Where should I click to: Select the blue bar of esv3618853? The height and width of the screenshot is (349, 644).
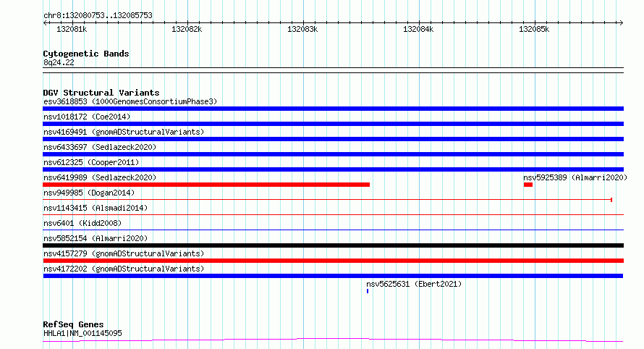point(333,109)
